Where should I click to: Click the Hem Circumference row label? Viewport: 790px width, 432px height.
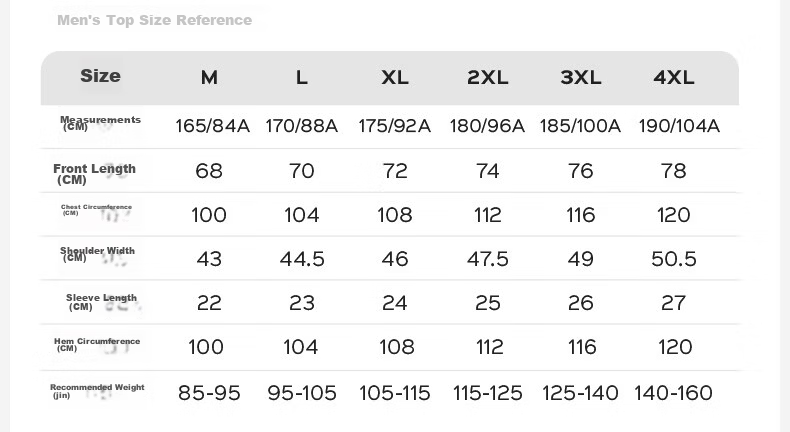97,344
